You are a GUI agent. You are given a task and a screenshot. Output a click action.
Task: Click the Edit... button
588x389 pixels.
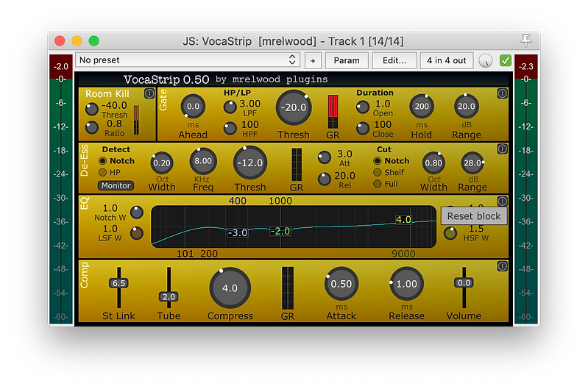(394, 60)
